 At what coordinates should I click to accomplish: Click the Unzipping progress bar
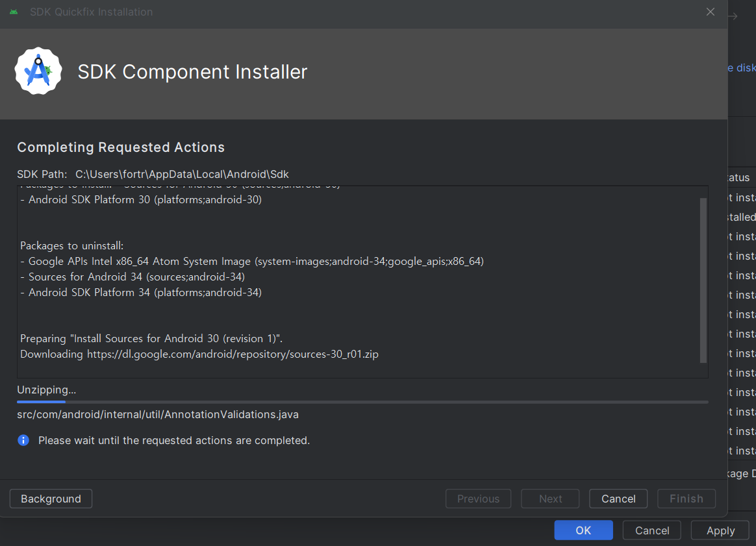click(x=362, y=401)
